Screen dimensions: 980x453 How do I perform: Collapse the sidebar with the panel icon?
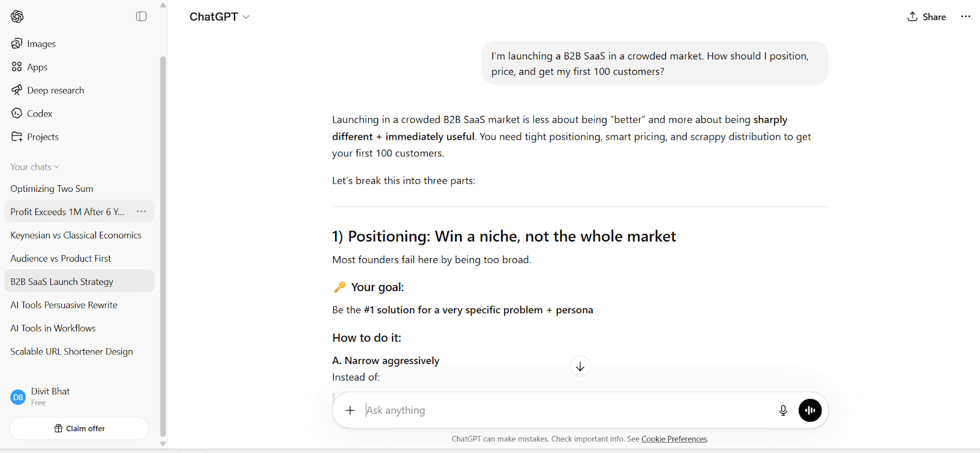point(141,16)
